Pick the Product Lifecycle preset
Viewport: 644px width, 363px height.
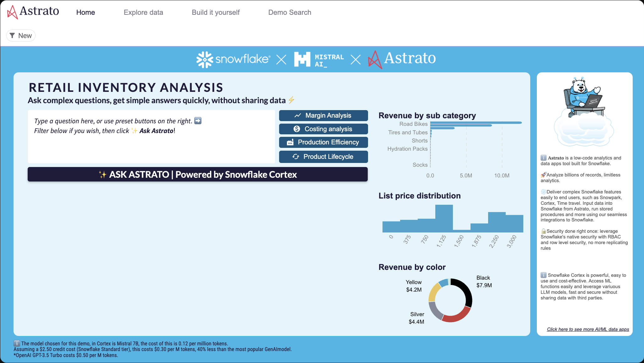coord(323,157)
